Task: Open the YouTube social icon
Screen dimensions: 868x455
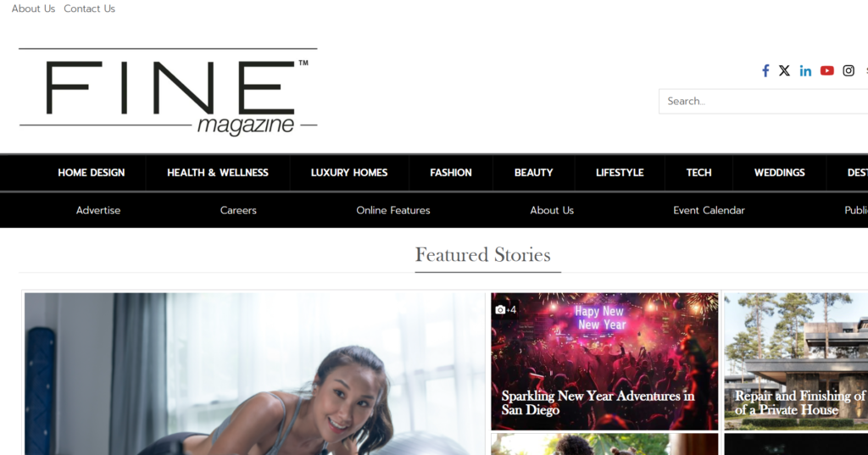Action: pos(827,71)
